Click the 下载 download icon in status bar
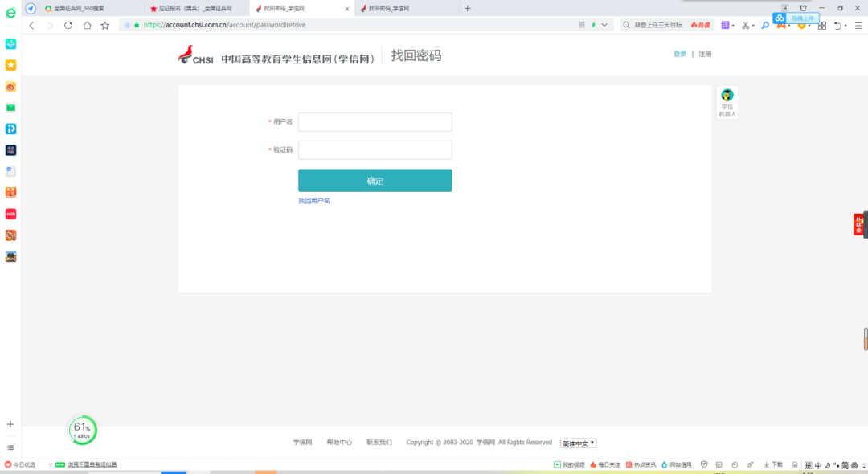This screenshot has height=474, width=868. click(x=772, y=464)
